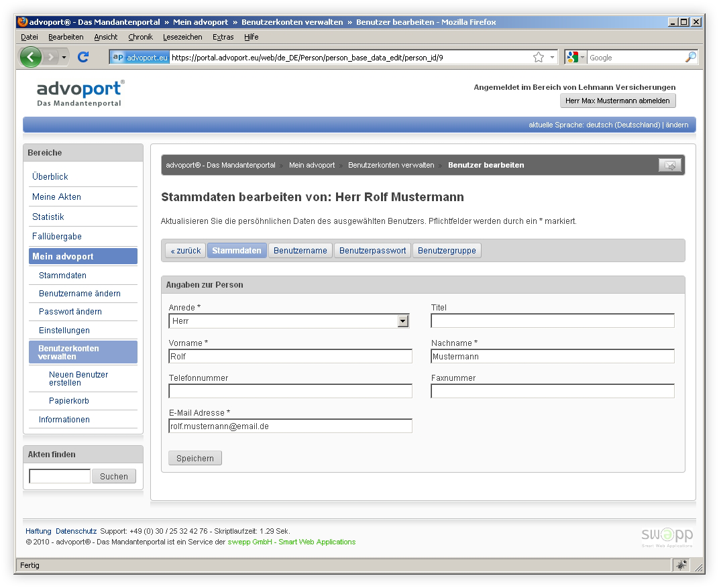719x588 pixels.
Task: Open the Haftung footer link
Action: click(x=38, y=531)
